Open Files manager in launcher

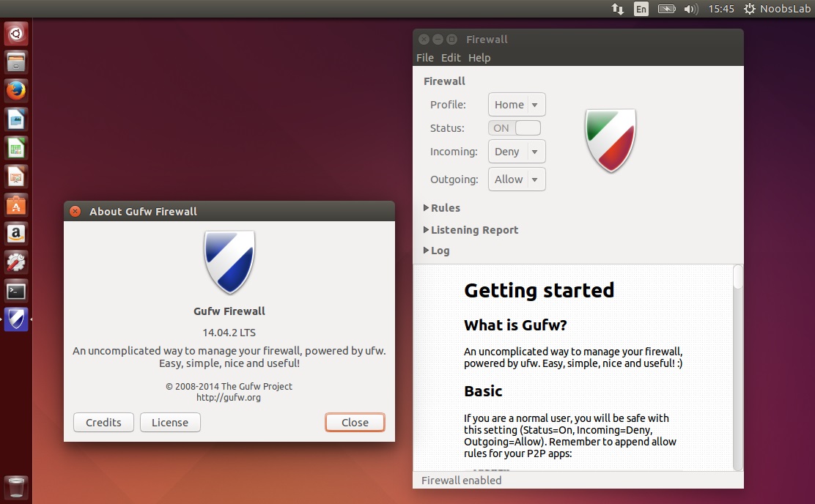[x=16, y=62]
